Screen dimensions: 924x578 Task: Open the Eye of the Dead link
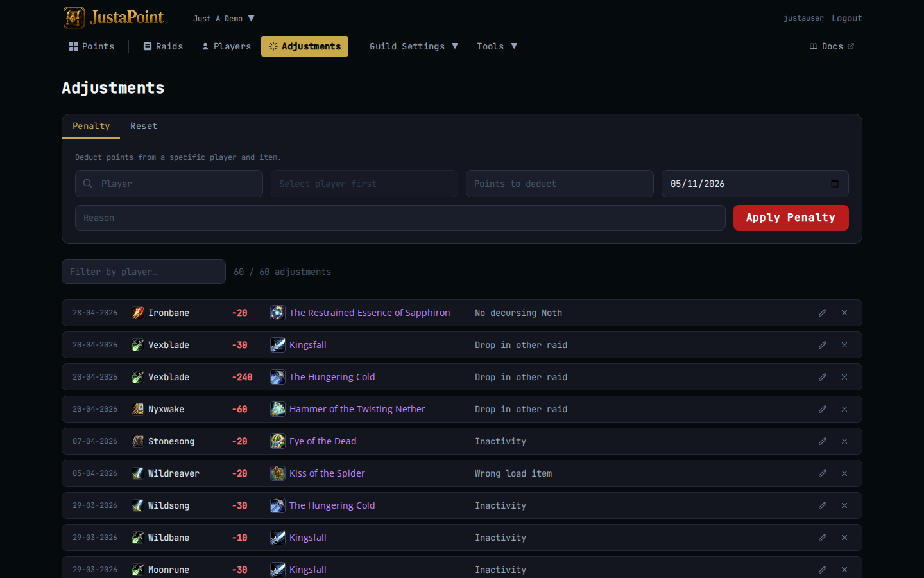[x=323, y=441]
